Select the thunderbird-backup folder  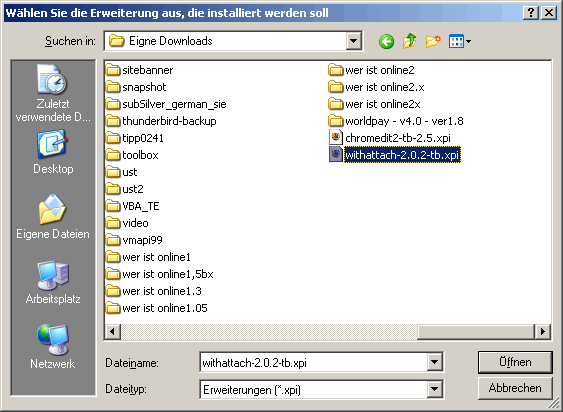click(161, 121)
